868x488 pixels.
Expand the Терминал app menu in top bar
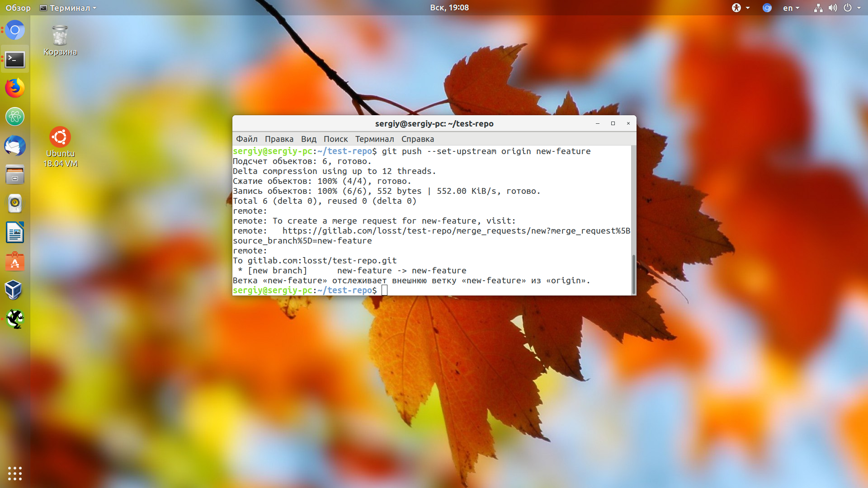coord(68,8)
